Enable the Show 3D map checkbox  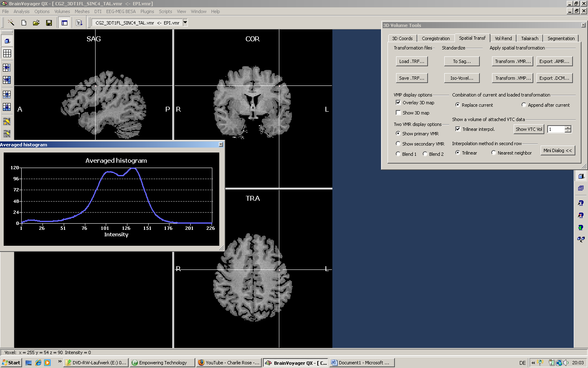pyautogui.click(x=398, y=113)
